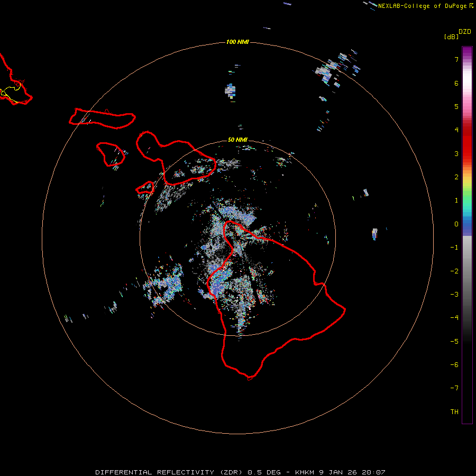Click the 50 NMI range ring label
476x476 pixels.
click(x=237, y=140)
